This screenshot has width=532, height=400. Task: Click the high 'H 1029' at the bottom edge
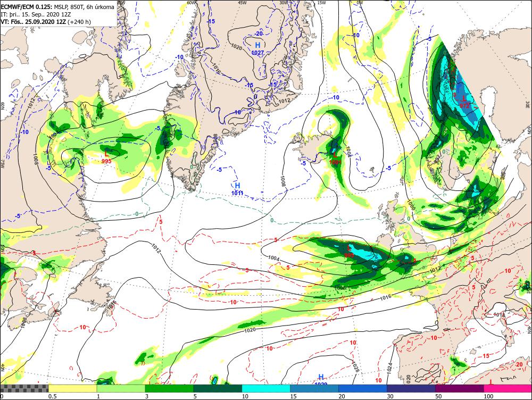point(321,380)
